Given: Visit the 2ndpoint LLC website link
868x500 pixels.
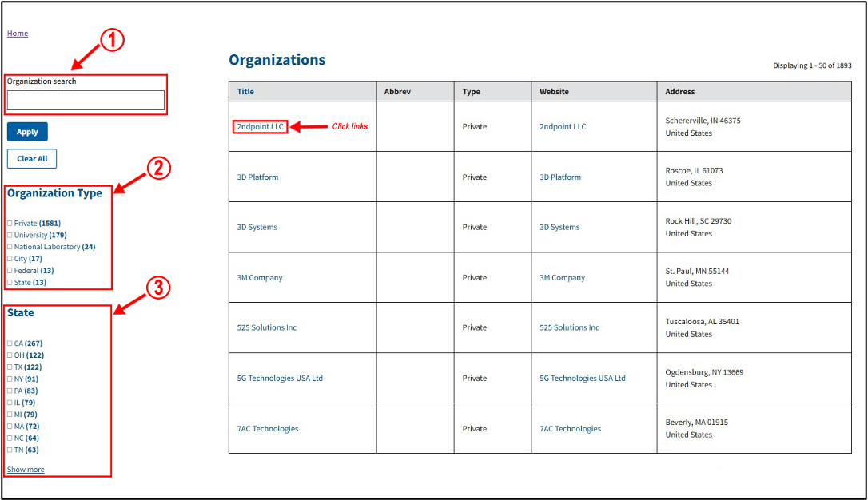Looking at the screenshot, I should 563,127.
